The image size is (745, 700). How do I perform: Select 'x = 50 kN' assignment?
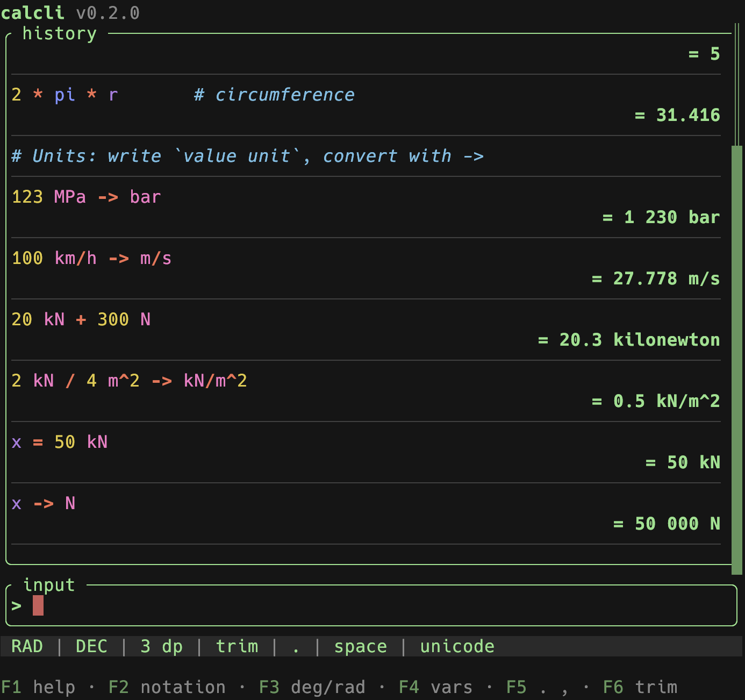[60, 442]
